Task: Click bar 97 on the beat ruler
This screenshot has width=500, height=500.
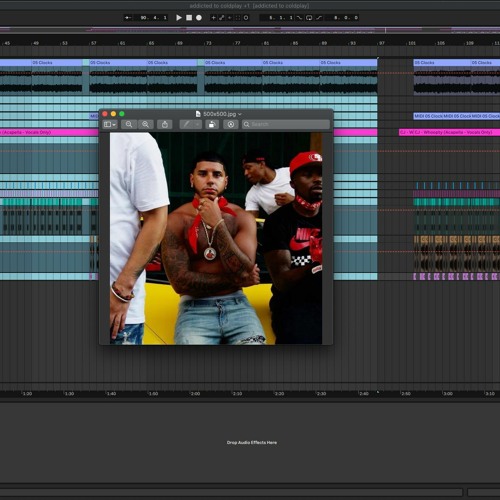Action: pyautogui.click(x=382, y=43)
